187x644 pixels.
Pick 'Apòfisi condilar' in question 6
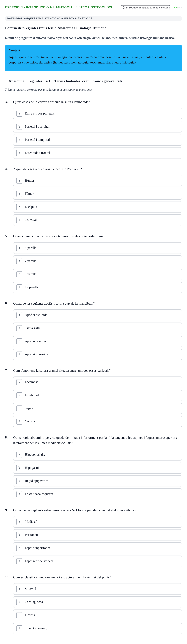[97, 341]
